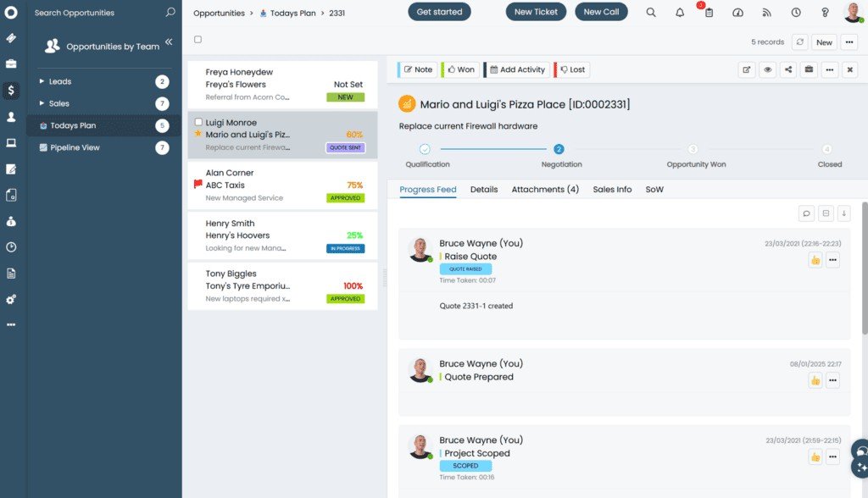This screenshot has height=498, width=868.
Task: Open SoW tab
Action: (x=654, y=189)
